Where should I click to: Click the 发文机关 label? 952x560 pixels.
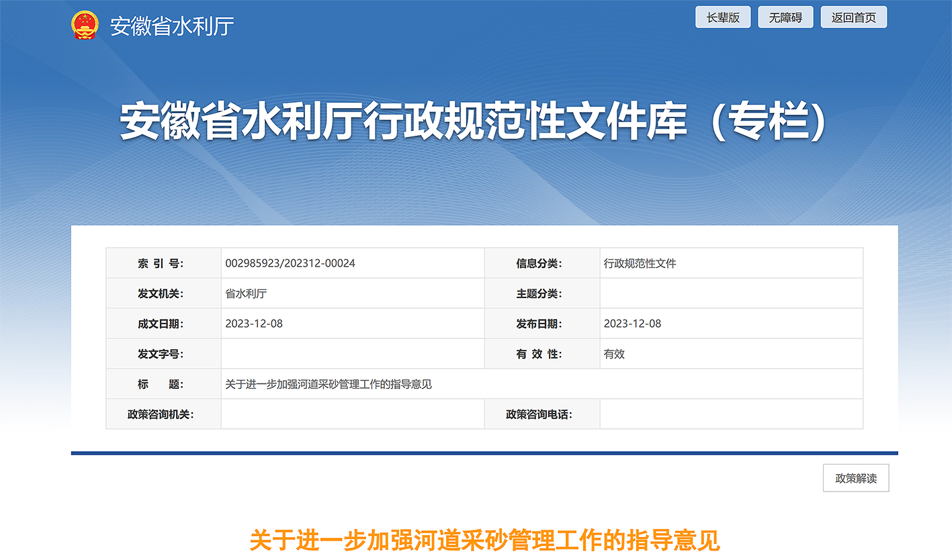(161, 293)
